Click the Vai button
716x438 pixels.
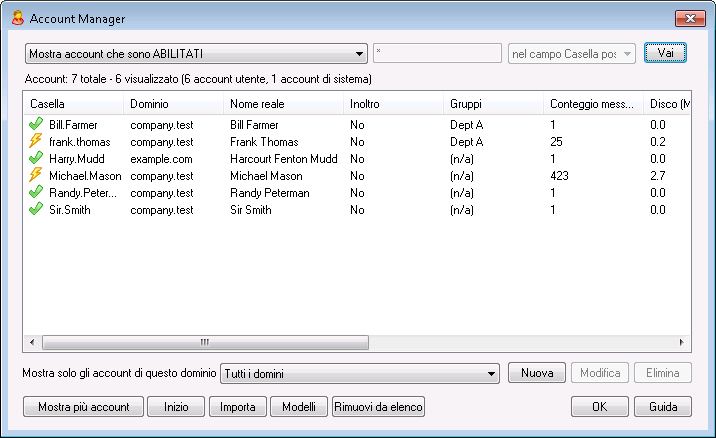[x=665, y=53]
